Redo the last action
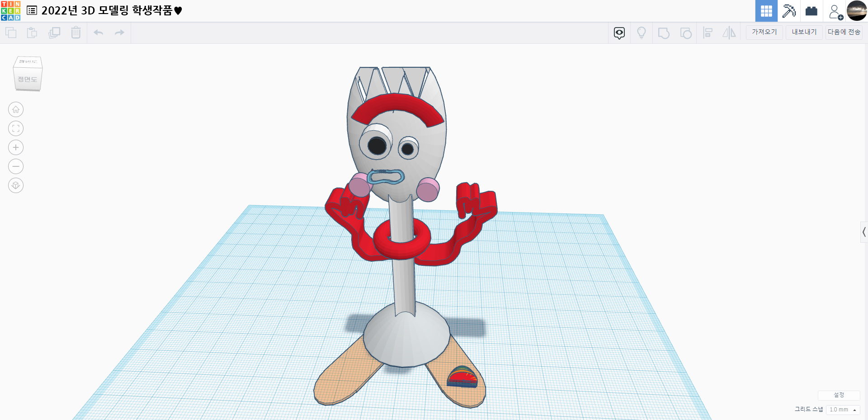Viewport: 868px width, 420px height. click(x=119, y=33)
